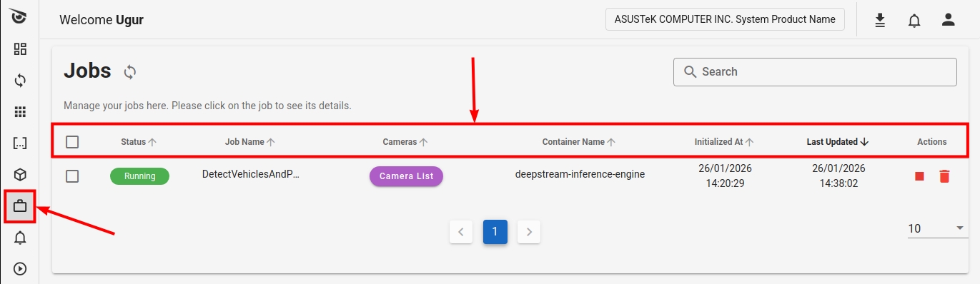Click the search magnifier icon
The width and height of the screenshot is (980, 284).
[691, 71]
